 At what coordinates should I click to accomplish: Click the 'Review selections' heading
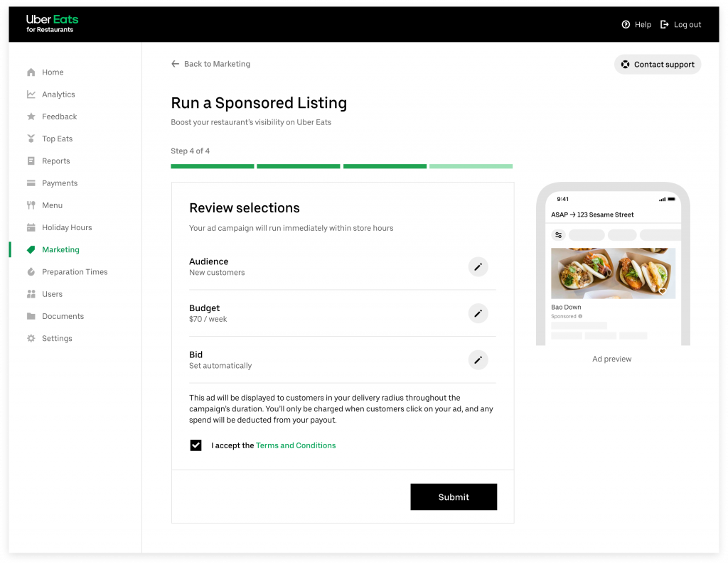[245, 208]
